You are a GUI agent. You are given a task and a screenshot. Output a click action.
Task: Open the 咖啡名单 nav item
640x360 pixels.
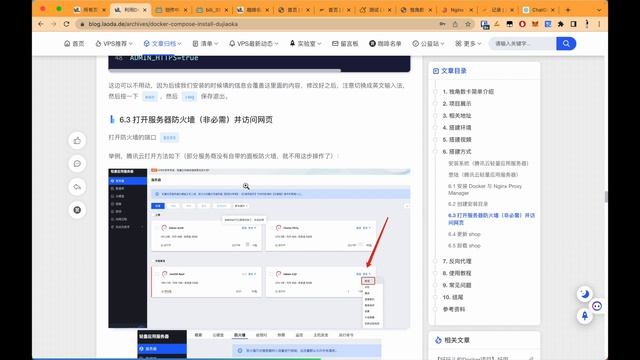[385, 43]
